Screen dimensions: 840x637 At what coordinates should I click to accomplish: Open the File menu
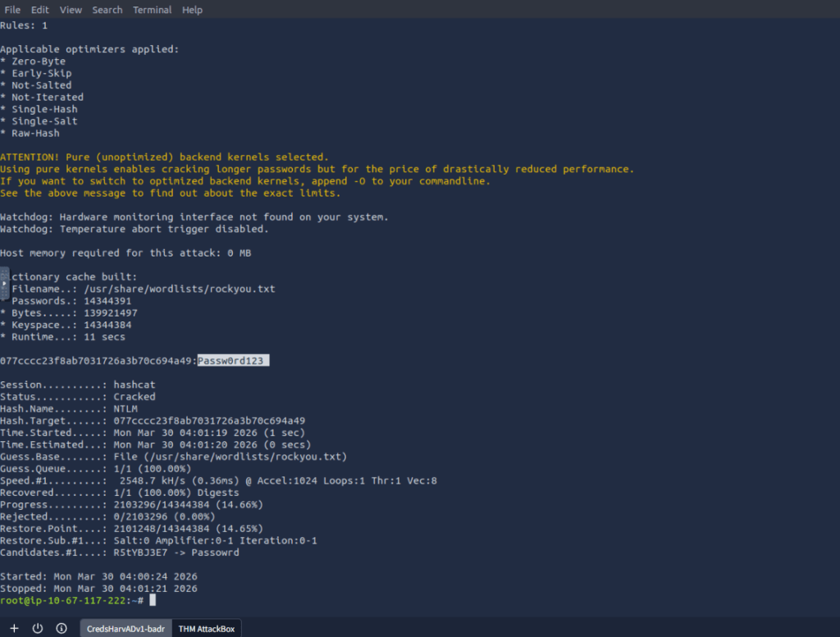pyautogui.click(x=12, y=10)
